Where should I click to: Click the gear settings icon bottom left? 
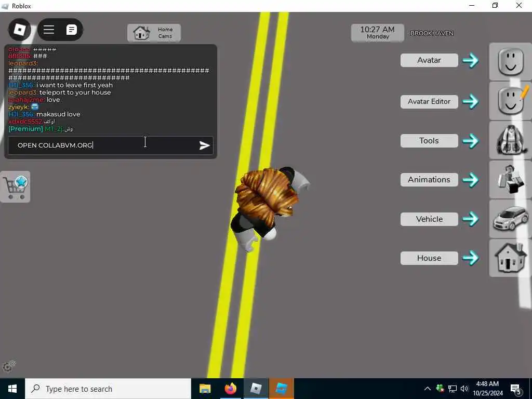(x=8, y=366)
